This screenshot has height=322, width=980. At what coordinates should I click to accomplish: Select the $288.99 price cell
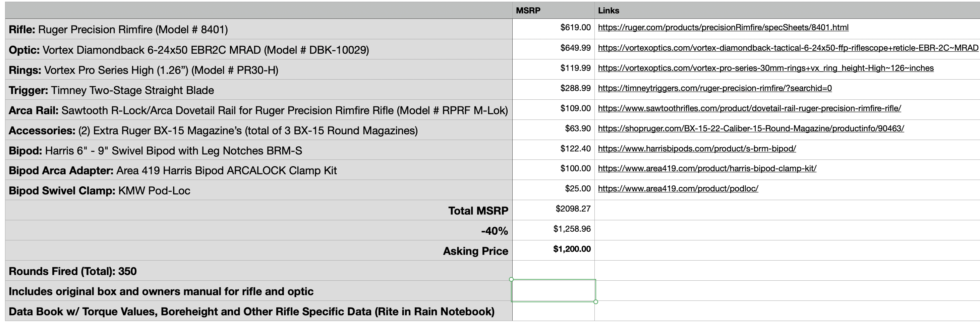tap(554, 90)
